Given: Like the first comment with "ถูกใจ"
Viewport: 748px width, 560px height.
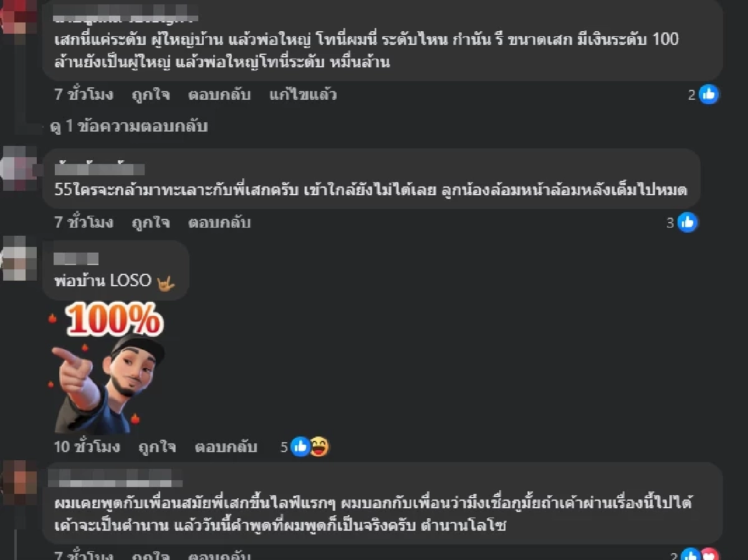Looking at the screenshot, I should [x=150, y=95].
